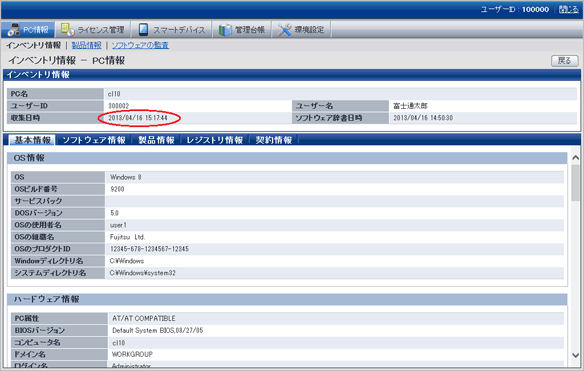Click the product ID 12345-678-1234567-12345

tap(149, 249)
